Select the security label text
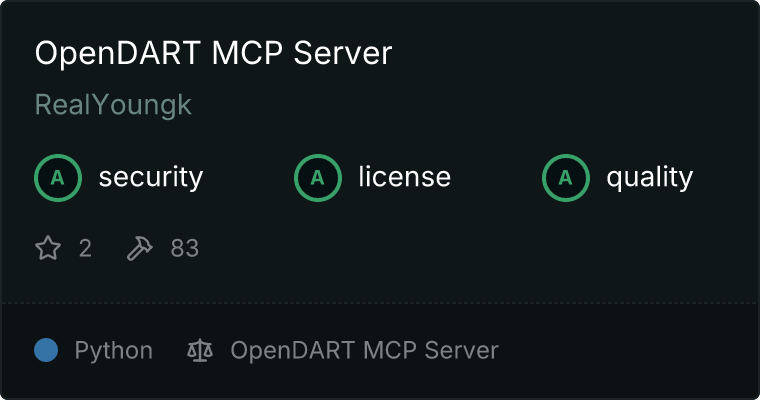Screen dimensions: 760x400 click(151, 177)
